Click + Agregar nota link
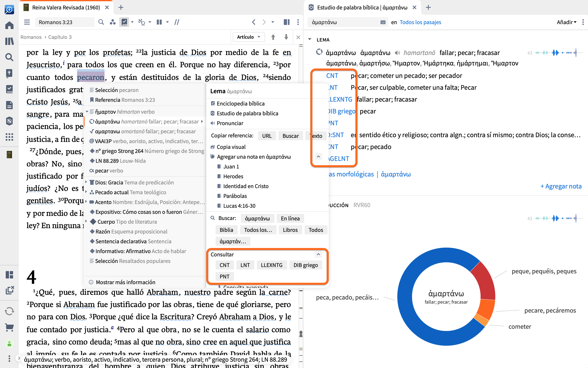Screen dimensions: 588x368 click(561, 186)
